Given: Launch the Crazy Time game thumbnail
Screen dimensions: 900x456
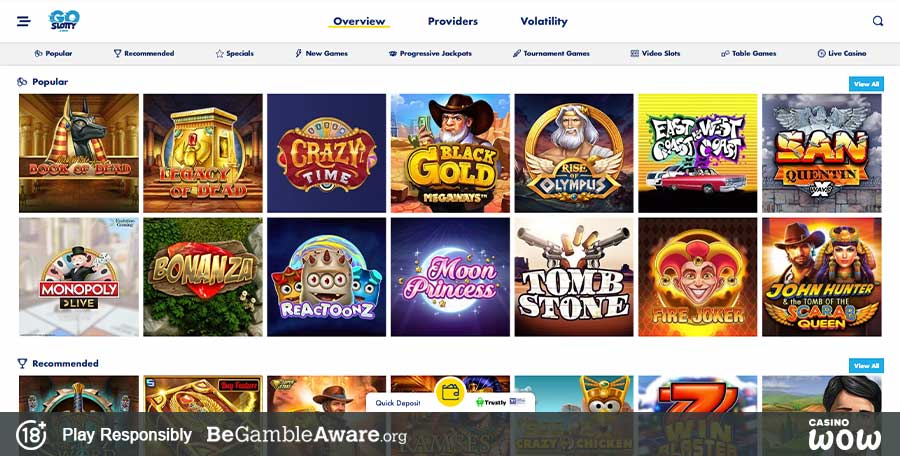Looking at the screenshot, I should pyautogui.click(x=327, y=153).
